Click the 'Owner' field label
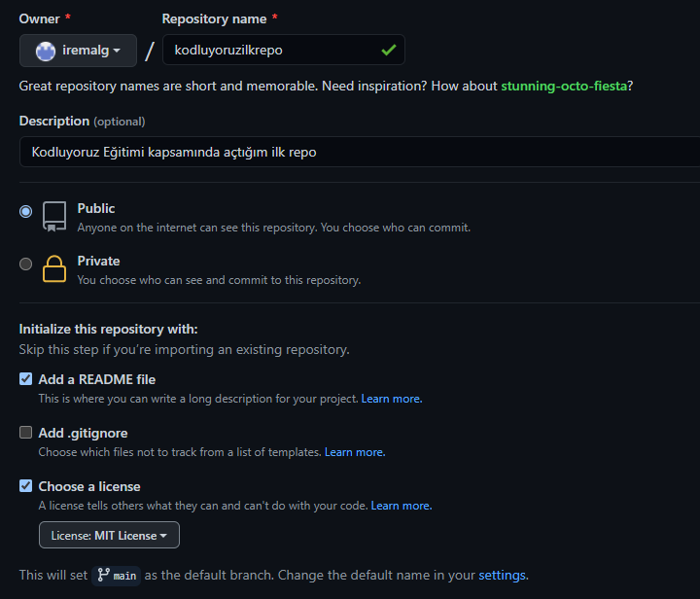 [39, 18]
